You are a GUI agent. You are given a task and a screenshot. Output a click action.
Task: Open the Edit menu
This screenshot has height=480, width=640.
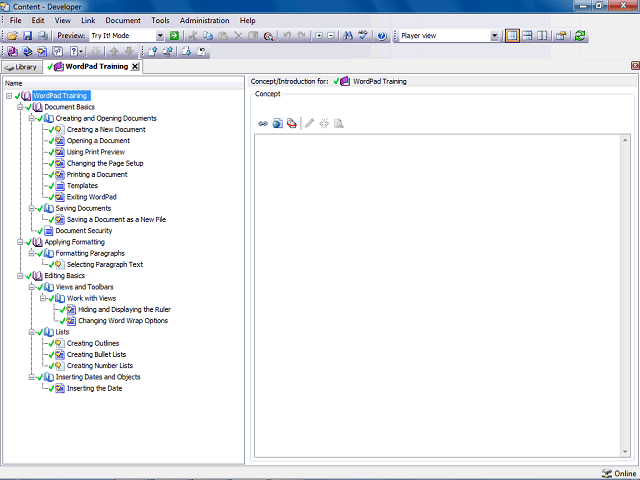tap(38, 20)
